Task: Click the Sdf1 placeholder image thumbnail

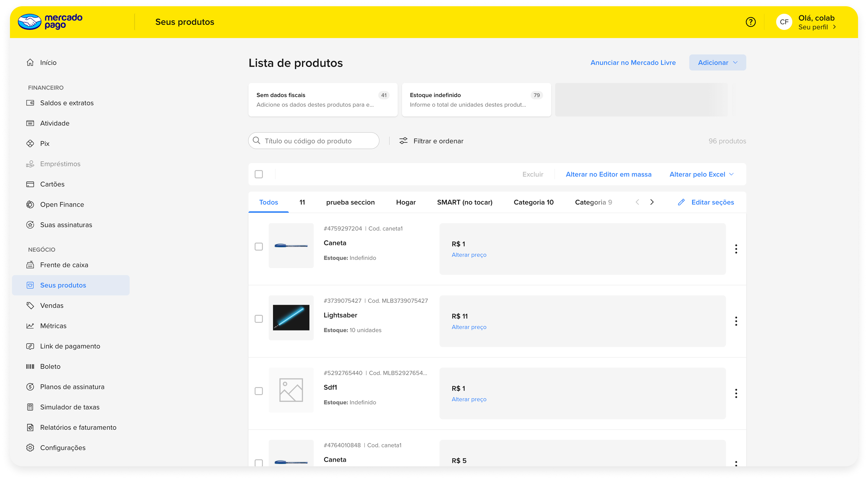Action: 291,390
